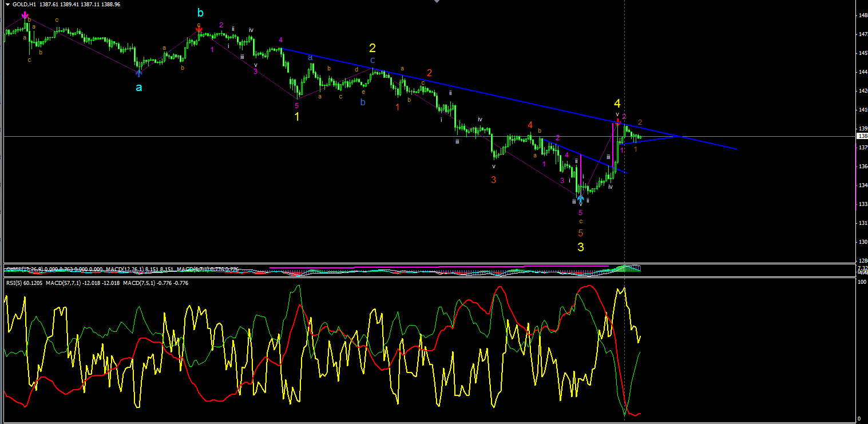Select the thick magenta vertical line below yellow 4

point(613,146)
